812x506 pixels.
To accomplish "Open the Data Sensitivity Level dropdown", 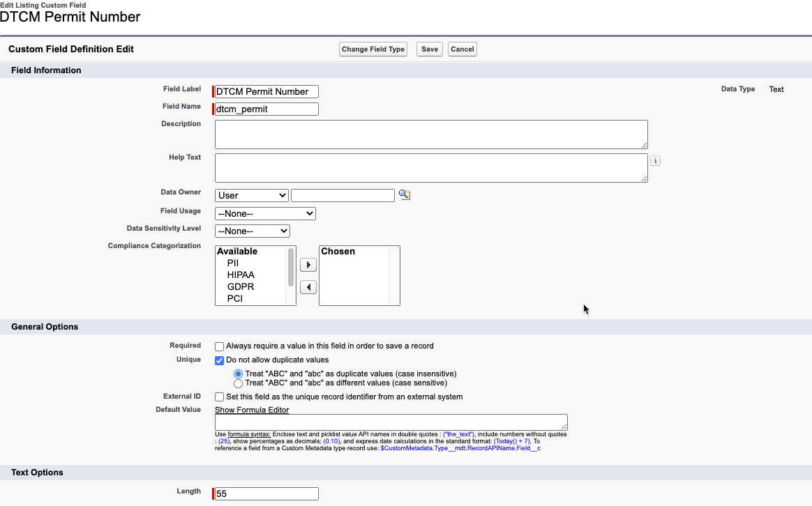I will click(252, 231).
